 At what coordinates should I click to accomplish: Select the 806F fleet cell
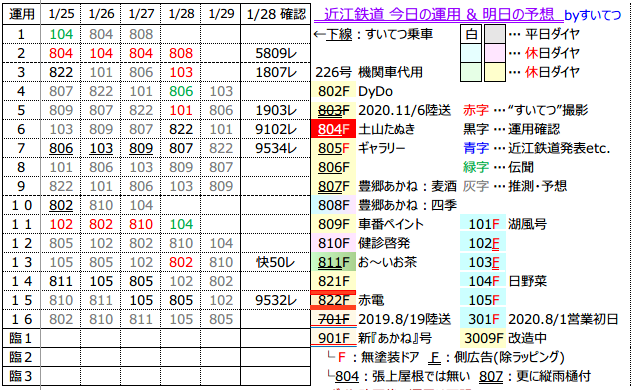click(x=333, y=167)
